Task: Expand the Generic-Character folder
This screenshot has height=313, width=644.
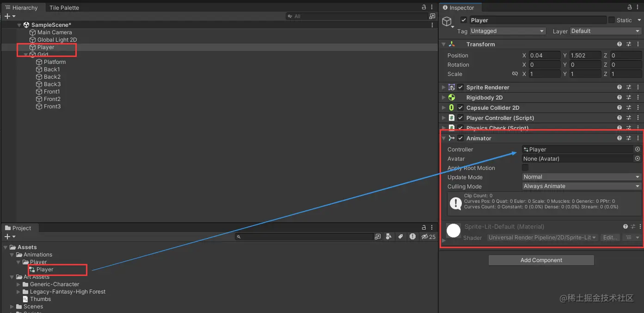Action: point(18,284)
